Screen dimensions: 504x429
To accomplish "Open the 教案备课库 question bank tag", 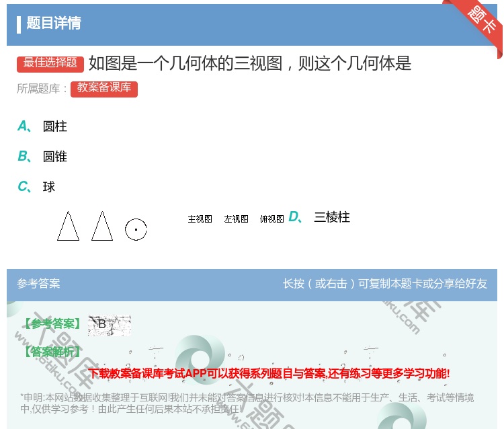I will (x=104, y=89).
